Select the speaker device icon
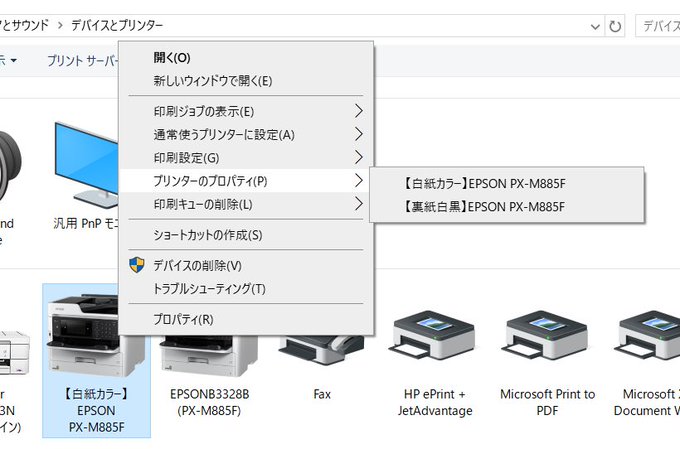 point(10,167)
